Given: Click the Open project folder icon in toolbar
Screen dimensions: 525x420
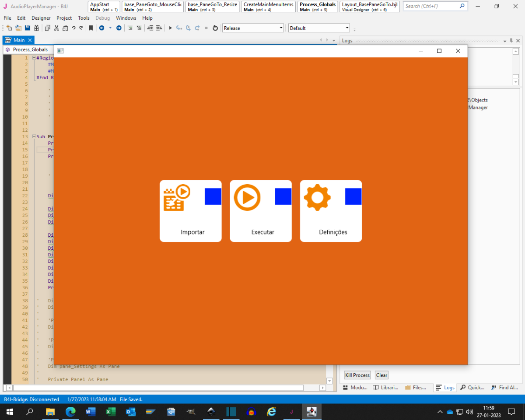Looking at the screenshot, I should point(18,28).
